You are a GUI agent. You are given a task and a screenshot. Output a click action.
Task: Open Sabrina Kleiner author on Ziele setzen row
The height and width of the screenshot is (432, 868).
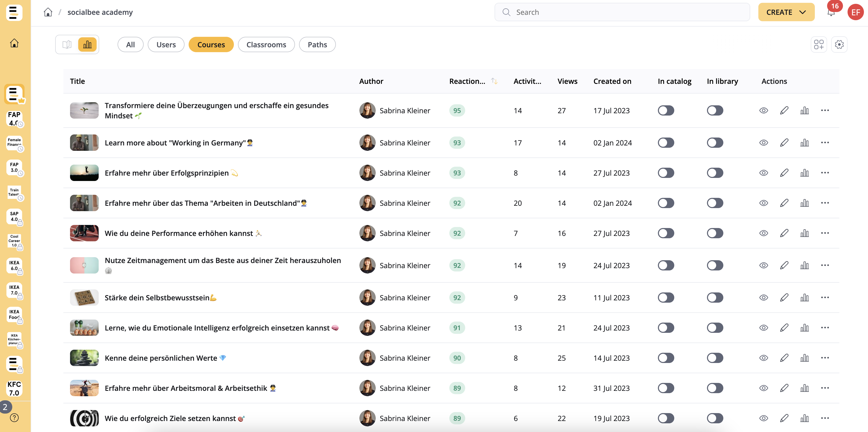[x=395, y=418]
